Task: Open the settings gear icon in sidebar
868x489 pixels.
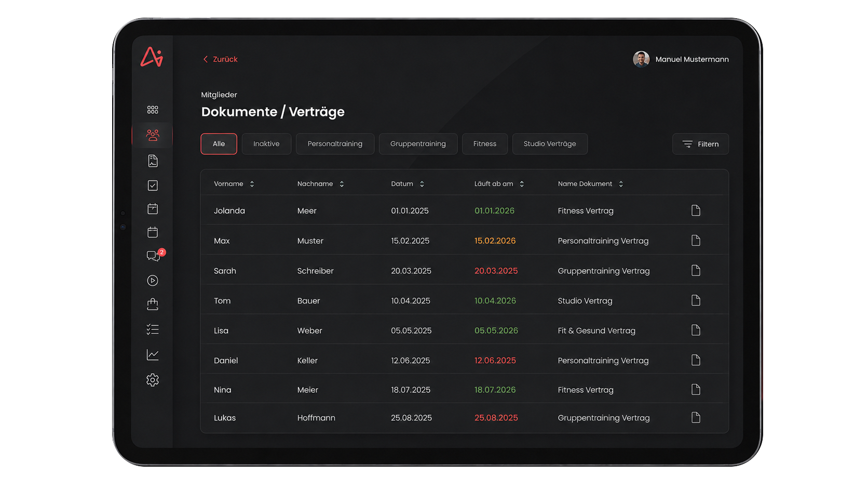Action: [x=153, y=380]
